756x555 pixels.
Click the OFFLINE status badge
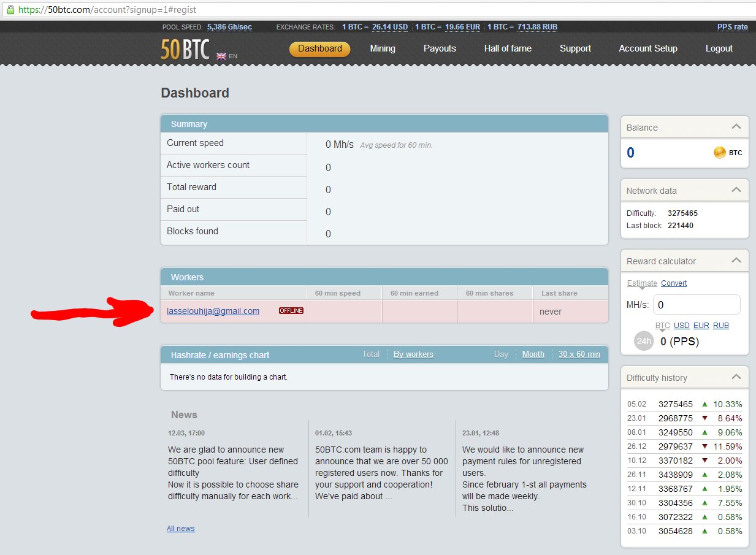click(x=291, y=311)
